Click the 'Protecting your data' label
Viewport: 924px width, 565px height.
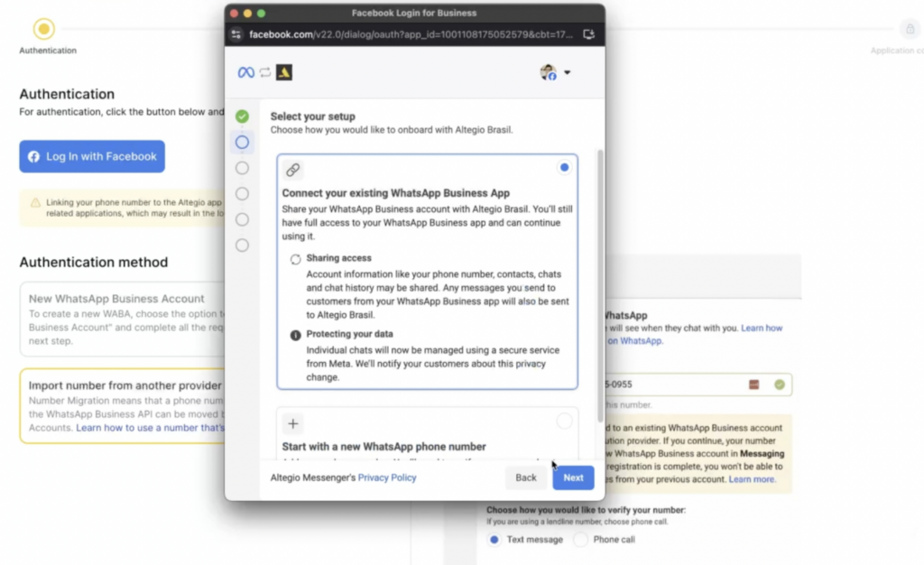coord(349,334)
